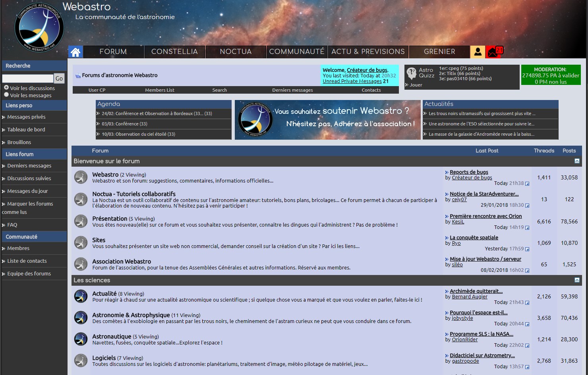The image size is (588, 375).
Task: Open the Members List menu link
Action: [x=160, y=90]
